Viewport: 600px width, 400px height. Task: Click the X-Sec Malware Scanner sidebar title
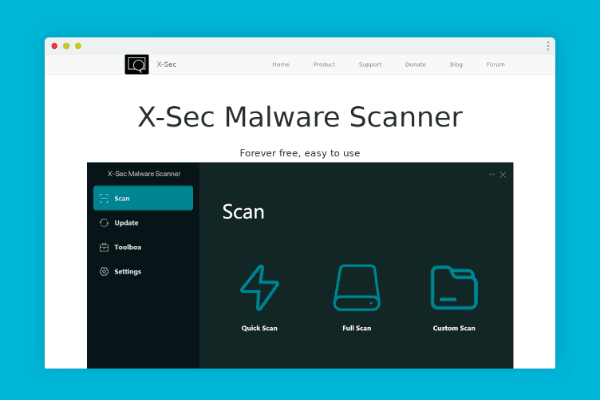pos(144,174)
